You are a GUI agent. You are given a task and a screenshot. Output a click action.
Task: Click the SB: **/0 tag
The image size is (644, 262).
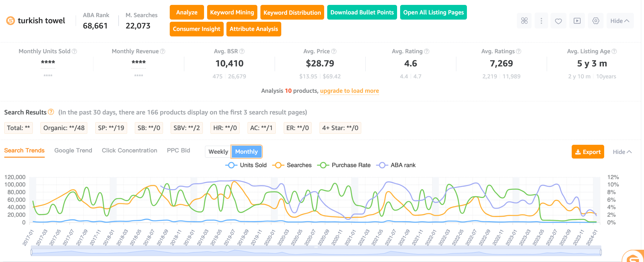(x=149, y=128)
